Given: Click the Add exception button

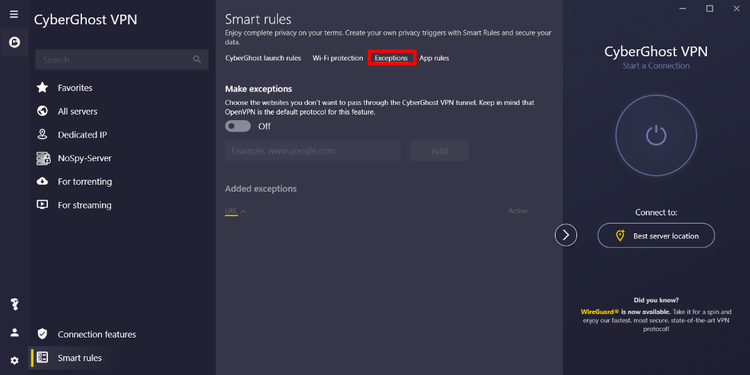Looking at the screenshot, I should pyautogui.click(x=439, y=151).
